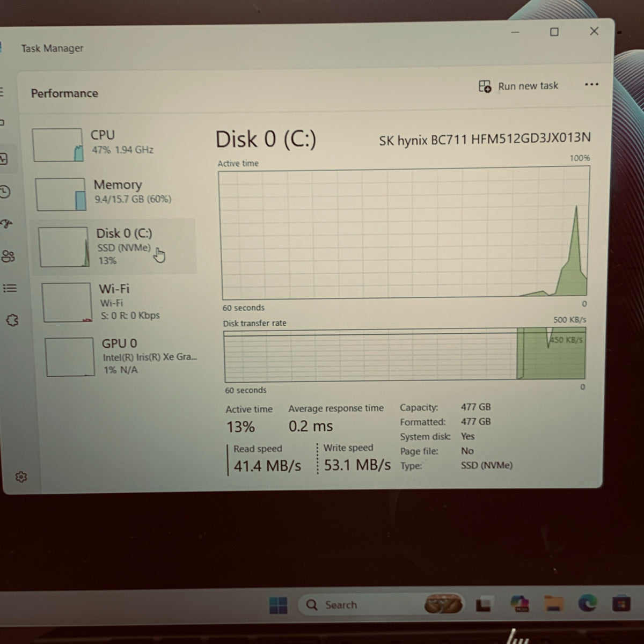The image size is (644, 644).
Task: Open the Users page icon
Action: click(8, 256)
